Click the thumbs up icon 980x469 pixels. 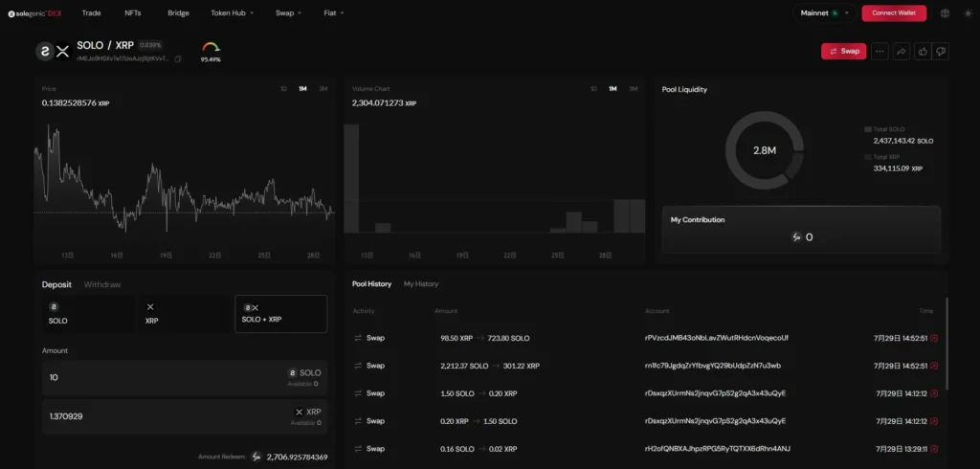pos(923,52)
